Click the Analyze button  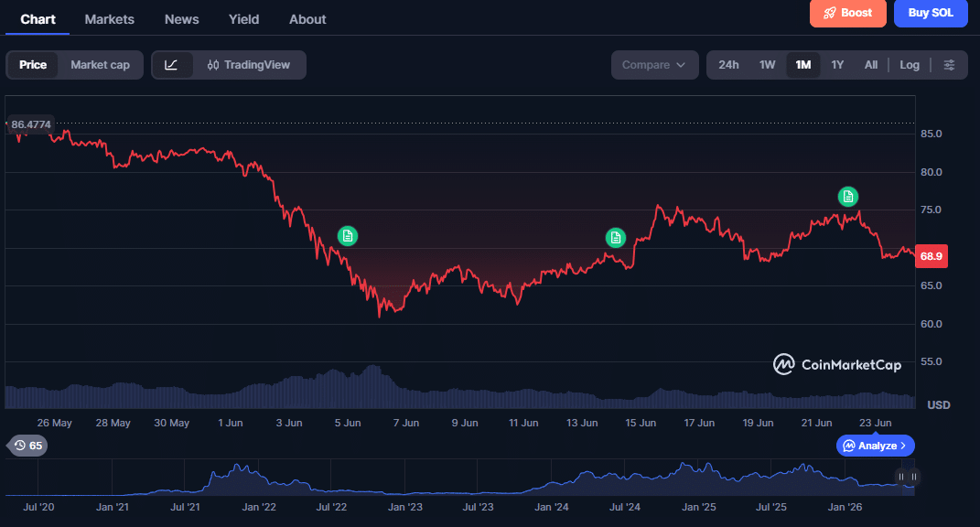pos(875,446)
